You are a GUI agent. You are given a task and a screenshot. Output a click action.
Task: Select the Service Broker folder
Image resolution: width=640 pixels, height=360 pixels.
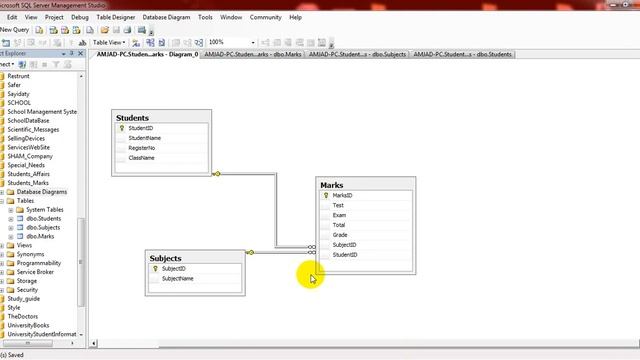coord(35,272)
